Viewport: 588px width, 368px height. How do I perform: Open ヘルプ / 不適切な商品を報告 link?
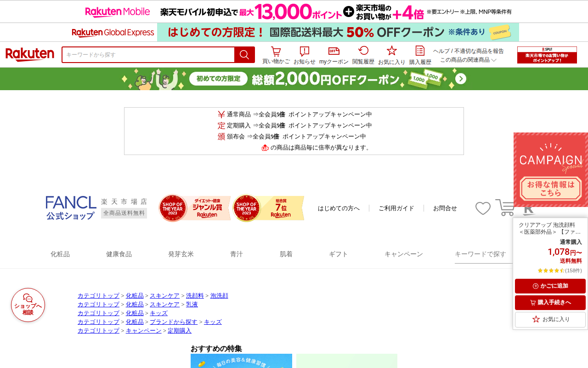(x=469, y=51)
